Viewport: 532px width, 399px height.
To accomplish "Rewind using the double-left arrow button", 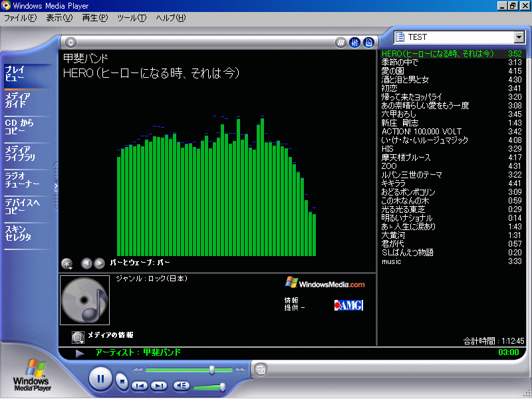I will pos(138,370).
